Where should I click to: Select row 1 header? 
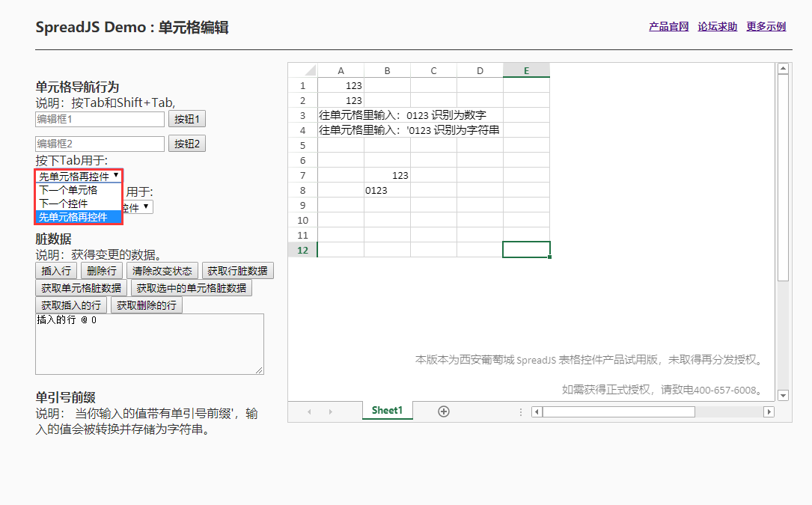(x=303, y=85)
